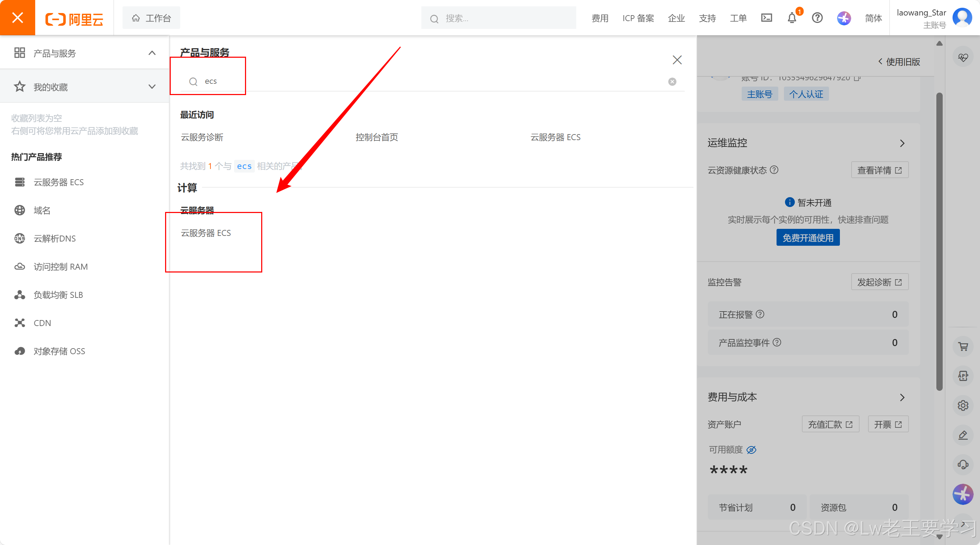The width and height of the screenshot is (980, 545).
Task: Close the 产品与服务 panel
Action: click(677, 60)
